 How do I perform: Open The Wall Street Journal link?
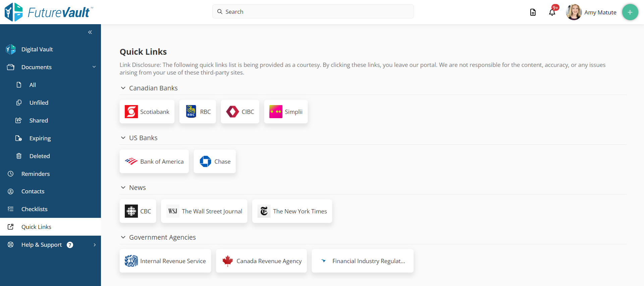point(204,211)
